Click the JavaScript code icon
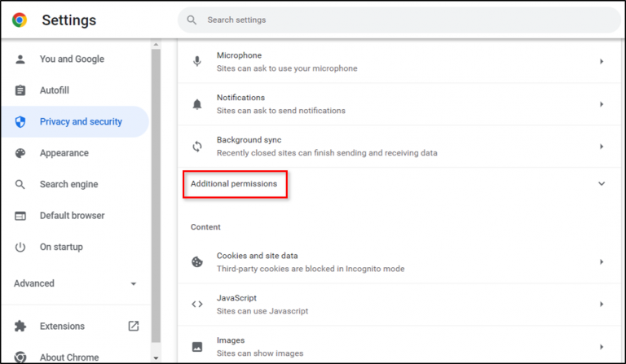The image size is (626, 364). click(x=196, y=305)
